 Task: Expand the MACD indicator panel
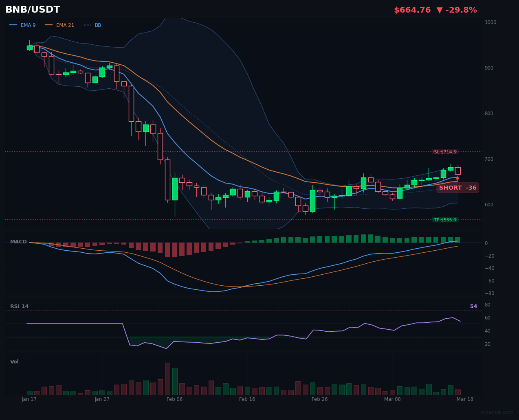pos(18,241)
